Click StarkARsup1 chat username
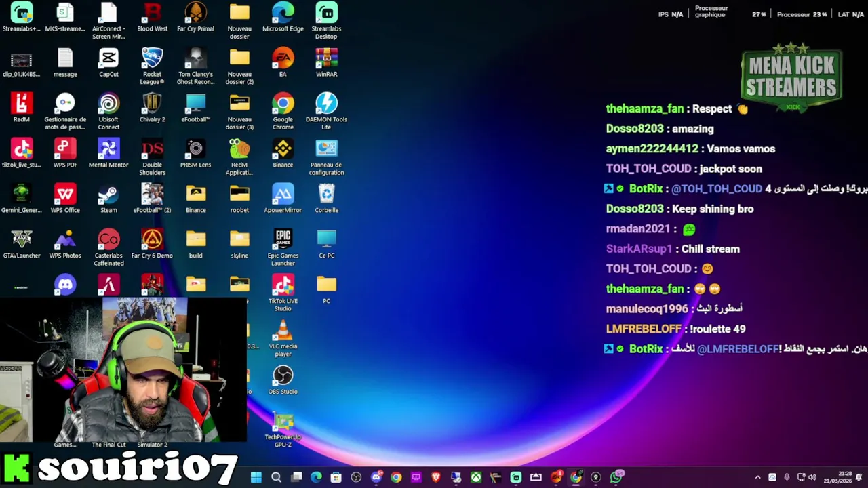The height and width of the screenshot is (488, 868). [639, 249]
